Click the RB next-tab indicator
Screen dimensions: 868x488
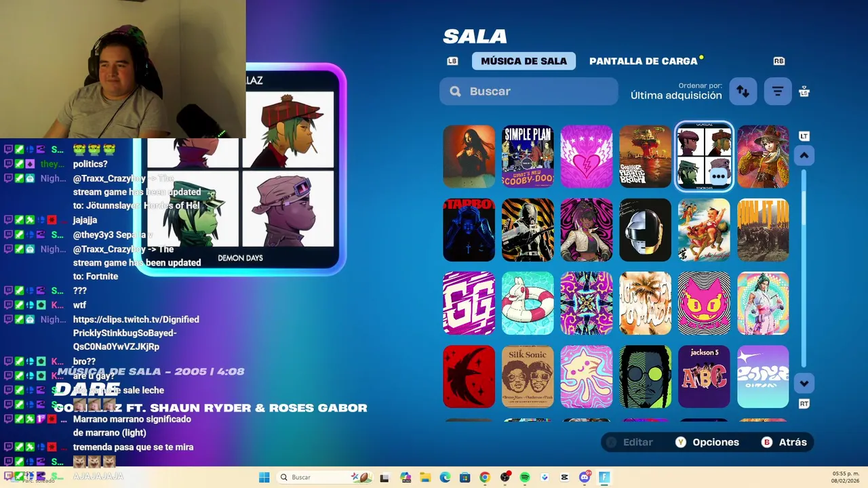pos(778,61)
